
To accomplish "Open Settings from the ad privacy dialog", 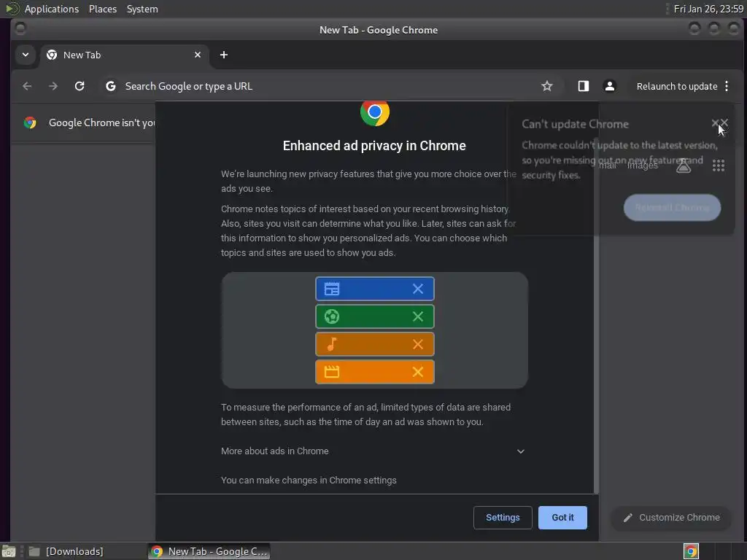I will coord(503,517).
